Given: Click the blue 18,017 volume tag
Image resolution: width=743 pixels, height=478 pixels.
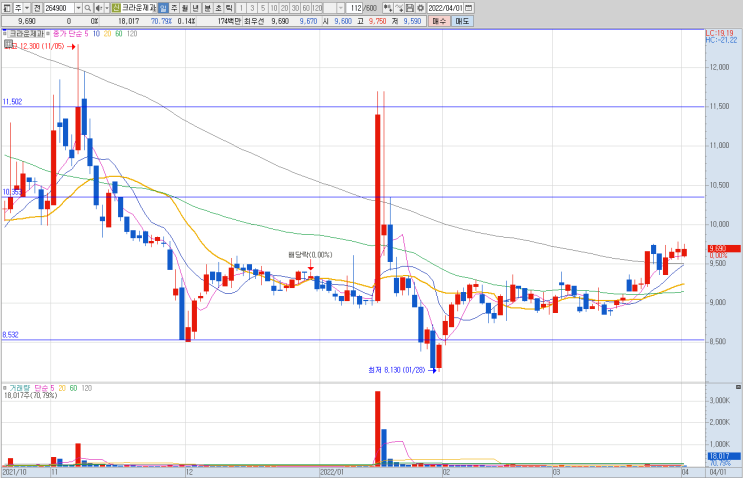Looking at the screenshot, I should (x=724, y=456).
